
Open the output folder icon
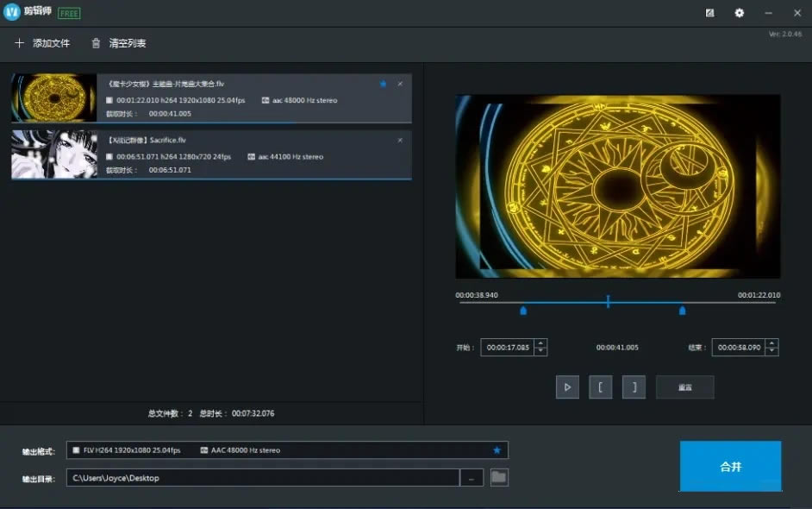pos(499,477)
